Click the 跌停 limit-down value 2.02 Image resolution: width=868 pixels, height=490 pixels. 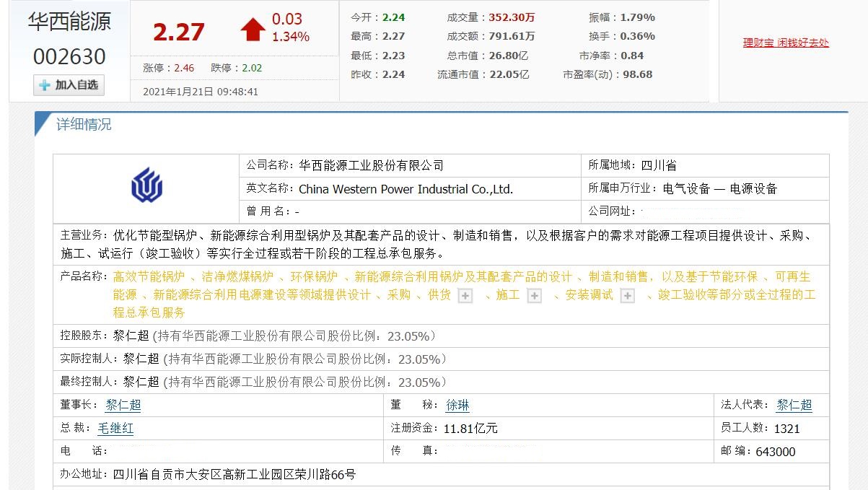[252, 68]
